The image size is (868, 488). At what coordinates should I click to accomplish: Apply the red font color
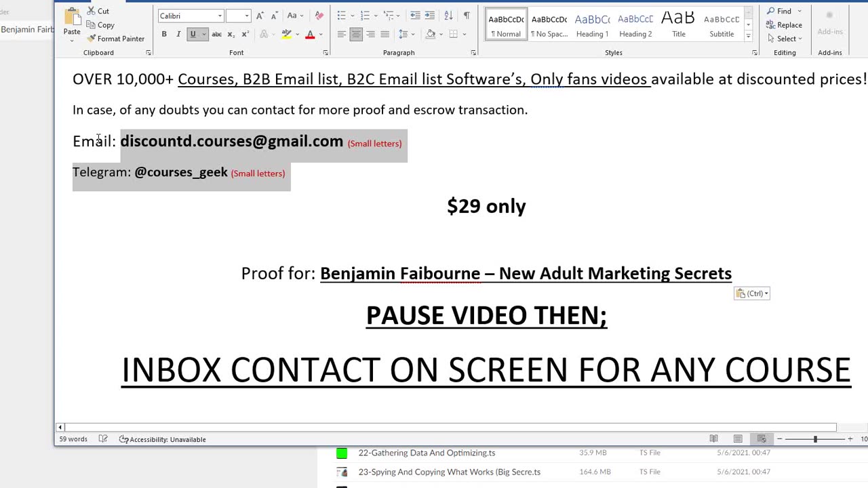pos(310,34)
